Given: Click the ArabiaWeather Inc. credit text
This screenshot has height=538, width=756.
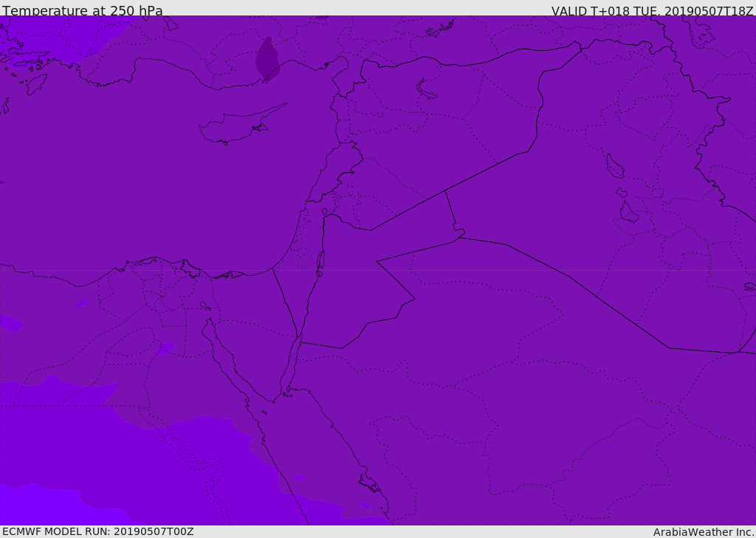Looking at the screenshot, I should 703,532.
